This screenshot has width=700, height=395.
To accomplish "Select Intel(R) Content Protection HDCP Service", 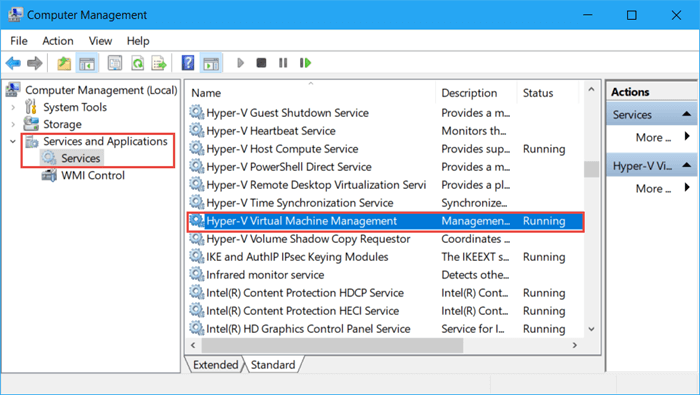I will (x=385, y=292).
